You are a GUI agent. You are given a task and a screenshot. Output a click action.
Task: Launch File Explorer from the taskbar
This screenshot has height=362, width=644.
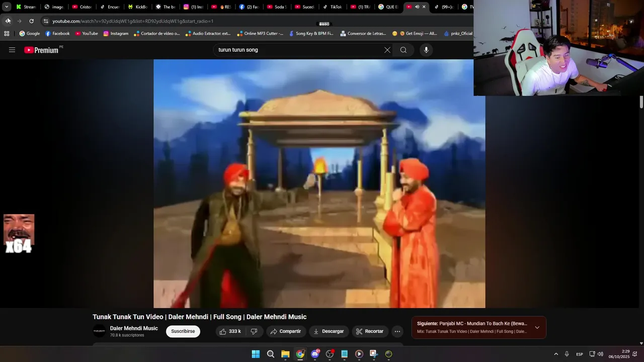[285, 354]
